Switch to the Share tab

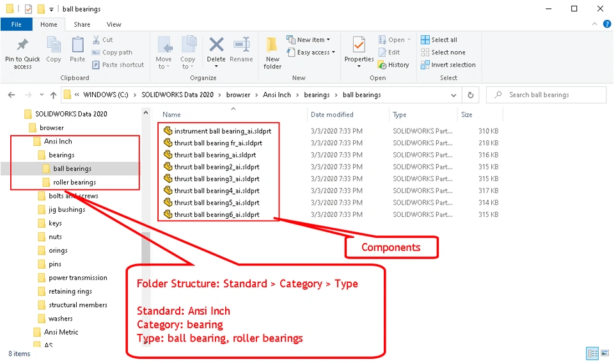tap(82, 24)
